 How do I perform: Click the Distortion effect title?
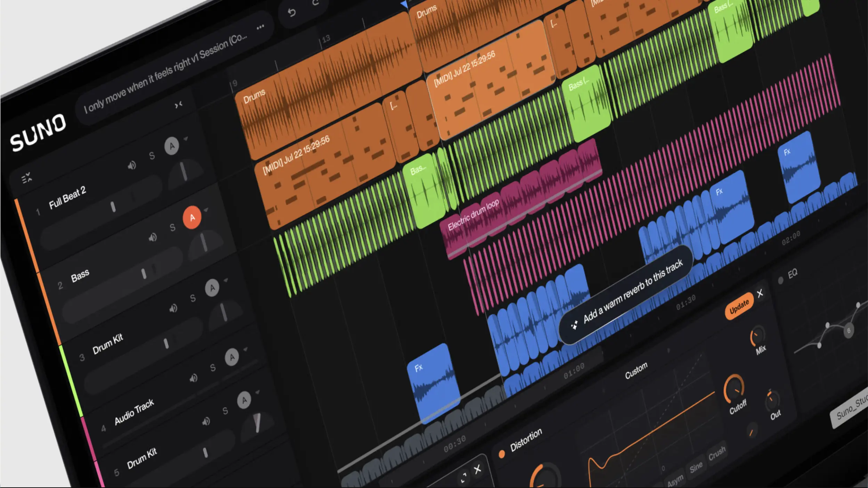[526, 440]
